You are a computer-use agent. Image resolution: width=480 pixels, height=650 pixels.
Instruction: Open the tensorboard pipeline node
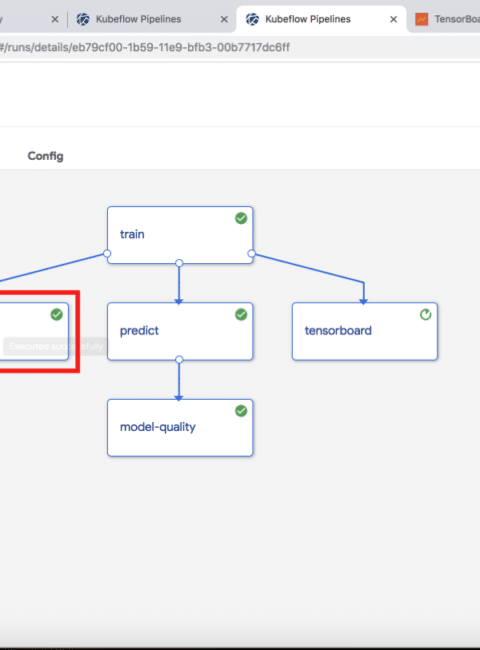pos(365,331)
